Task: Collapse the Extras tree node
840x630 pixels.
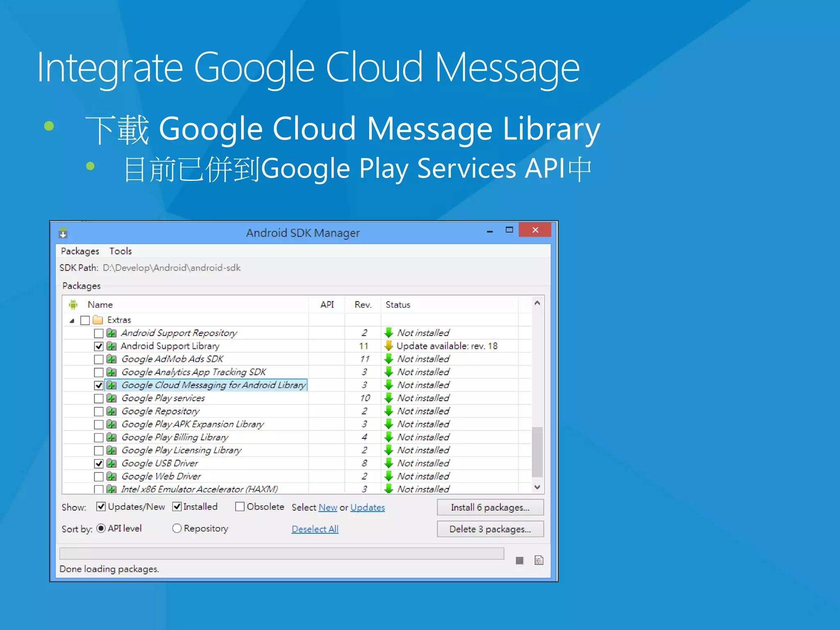Action: (72, 320)
